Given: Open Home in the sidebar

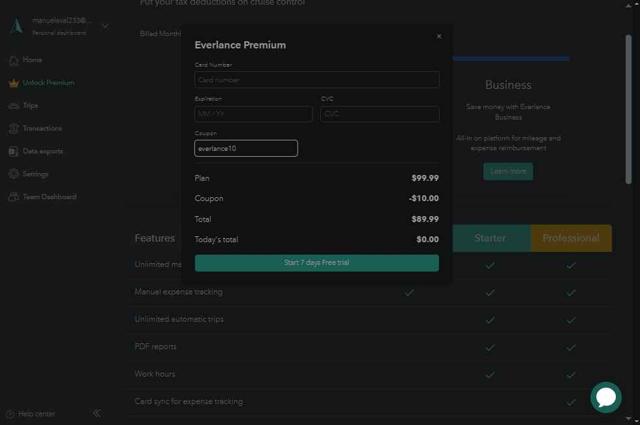Looking at the screenshot, I should (x=32, y=60).
